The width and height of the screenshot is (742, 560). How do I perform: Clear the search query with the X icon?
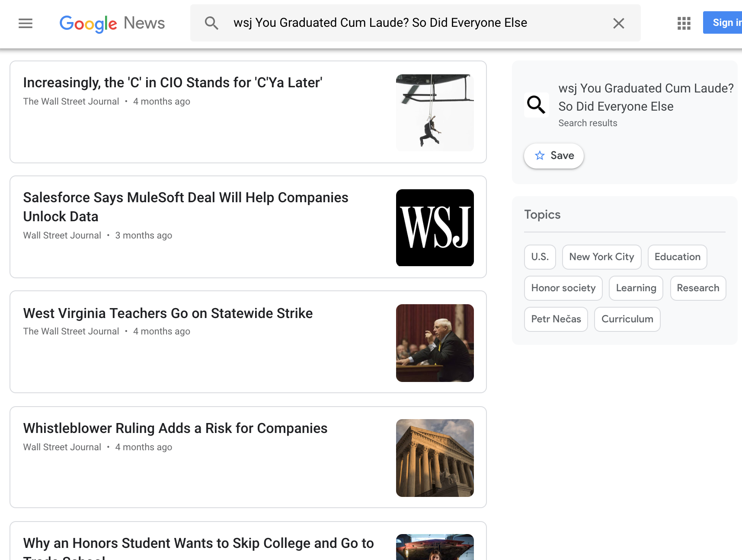pos(619,23)
